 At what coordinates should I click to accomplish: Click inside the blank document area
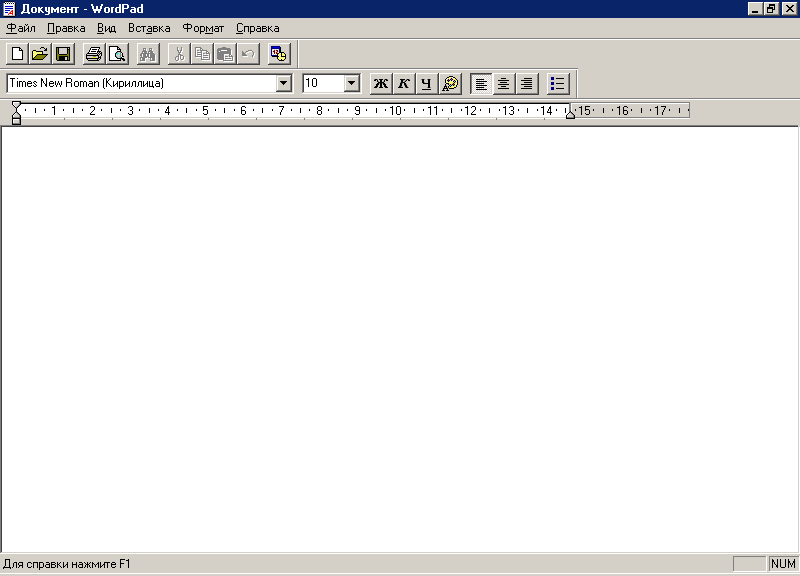pos(399,339)
